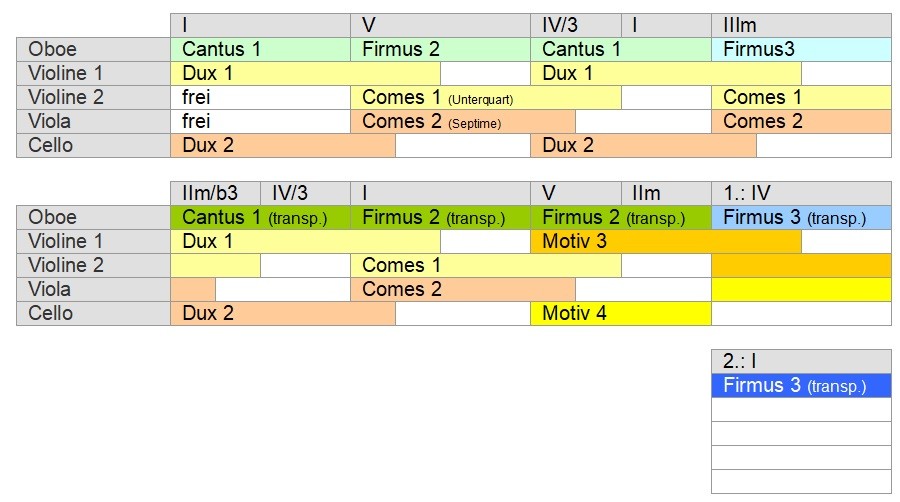This screenshot has width=900, height=502.
Task: Click the Cello label in the second table
Action: click(93, 313)
